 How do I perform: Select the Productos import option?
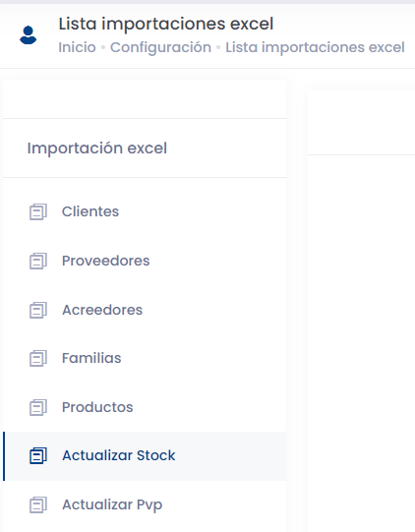click(x=145, y=407)
